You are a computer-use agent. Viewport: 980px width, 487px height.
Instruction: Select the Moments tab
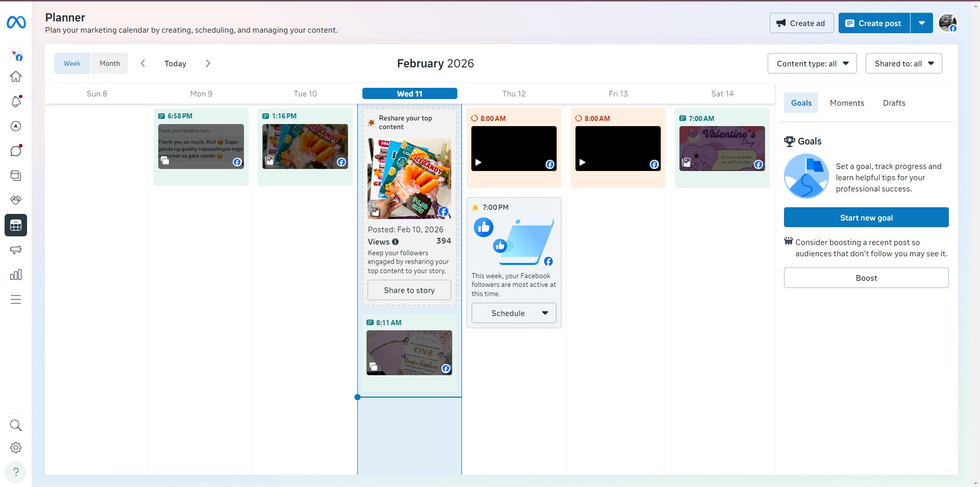(847, 103)
